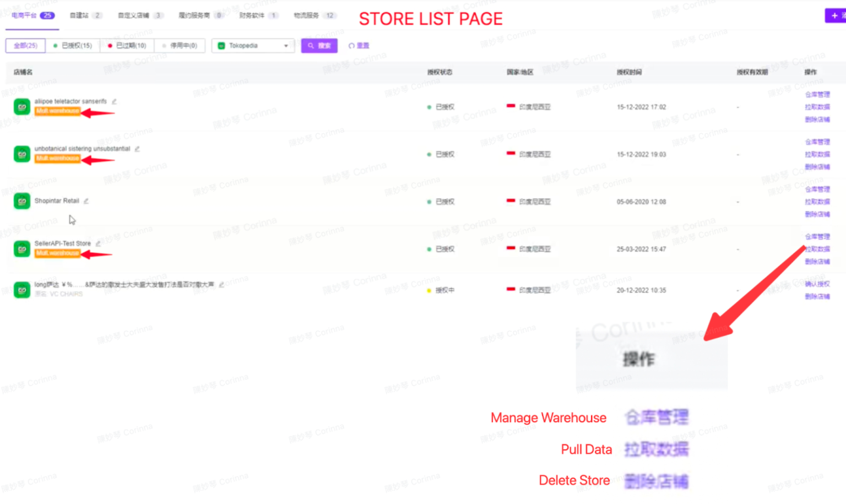Click the edit pencil next to the long萨达 store name
The image size is (846, 504).
[x=221, y=285]
